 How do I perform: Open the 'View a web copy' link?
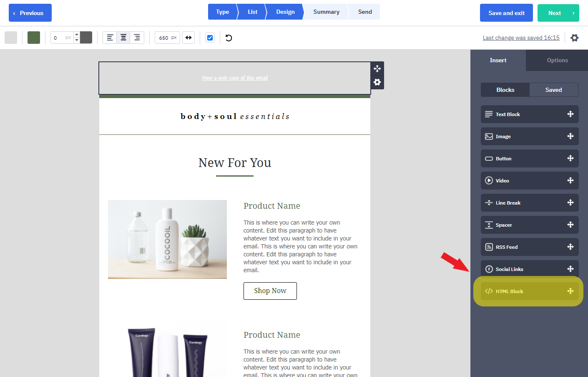(235, 78)
